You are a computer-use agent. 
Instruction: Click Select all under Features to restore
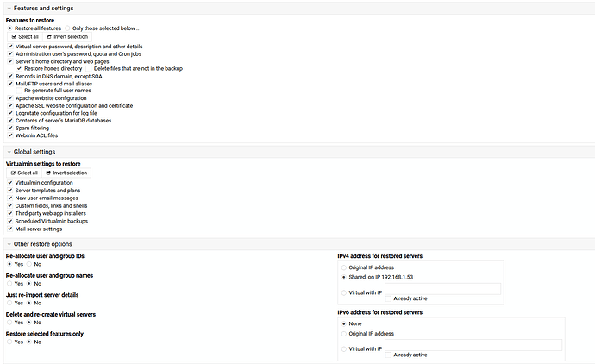coord(25,37)
